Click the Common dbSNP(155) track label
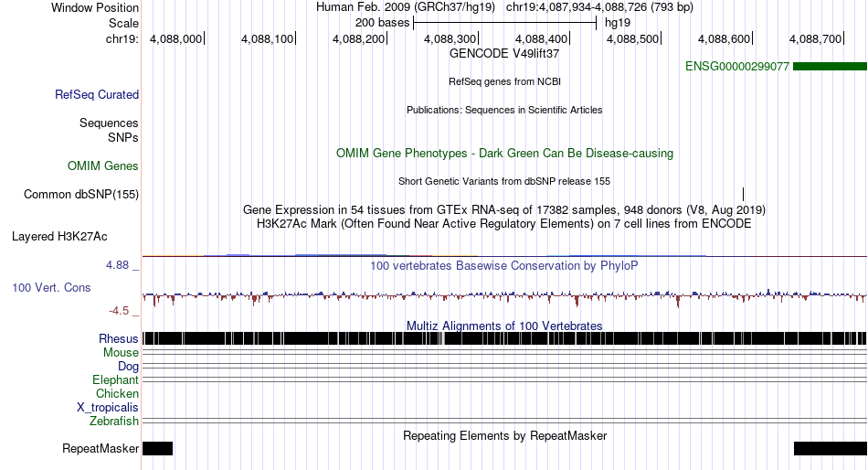The width and height of the screenshot is (868, 470). coord(81,195)
